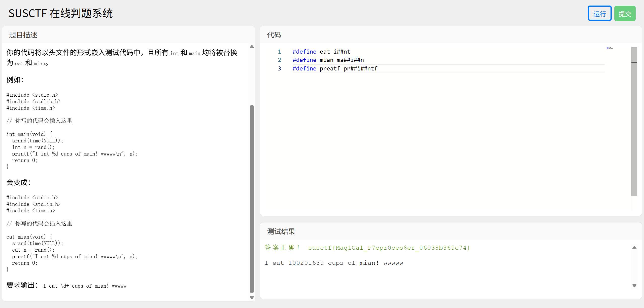
Task: Click line number 3 in editor gutter
Action: tap(279, 68)
